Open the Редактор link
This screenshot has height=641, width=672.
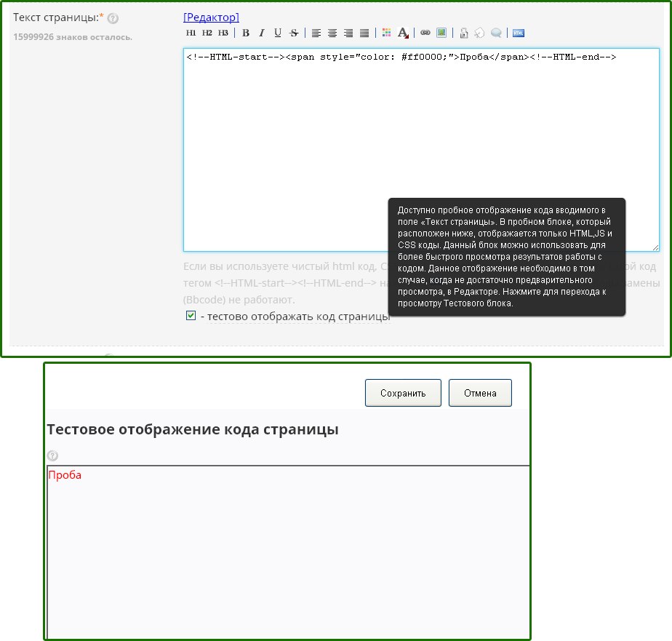click(211, 17)
